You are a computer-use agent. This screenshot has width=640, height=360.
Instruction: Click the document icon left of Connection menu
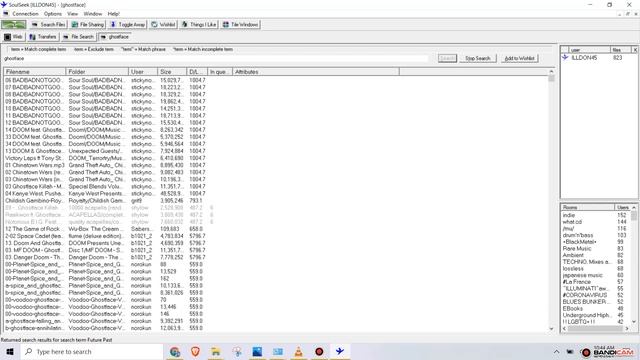coord(5,14)
